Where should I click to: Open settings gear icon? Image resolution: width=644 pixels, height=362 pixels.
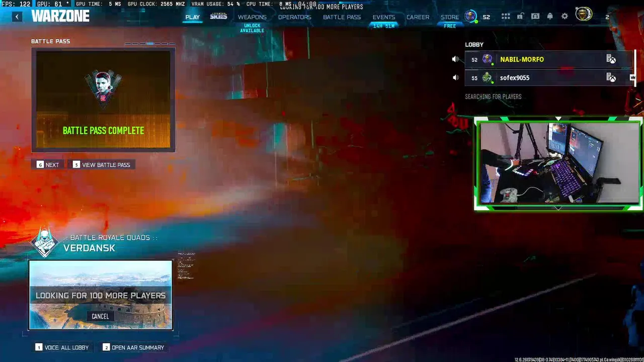(565, 17)
